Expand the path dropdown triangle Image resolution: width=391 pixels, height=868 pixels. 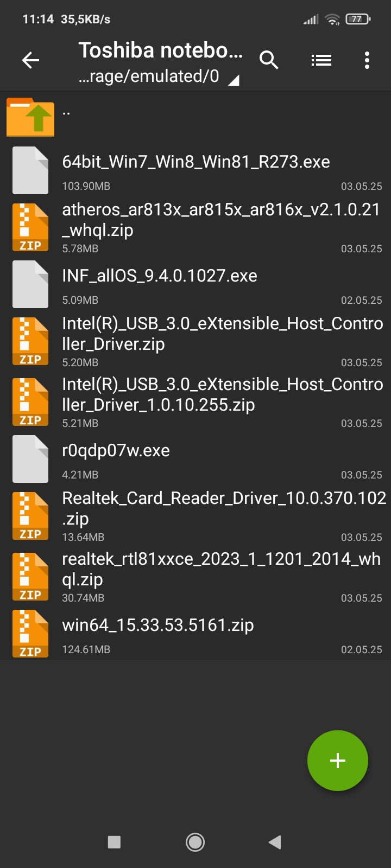[x=234, y=81]
